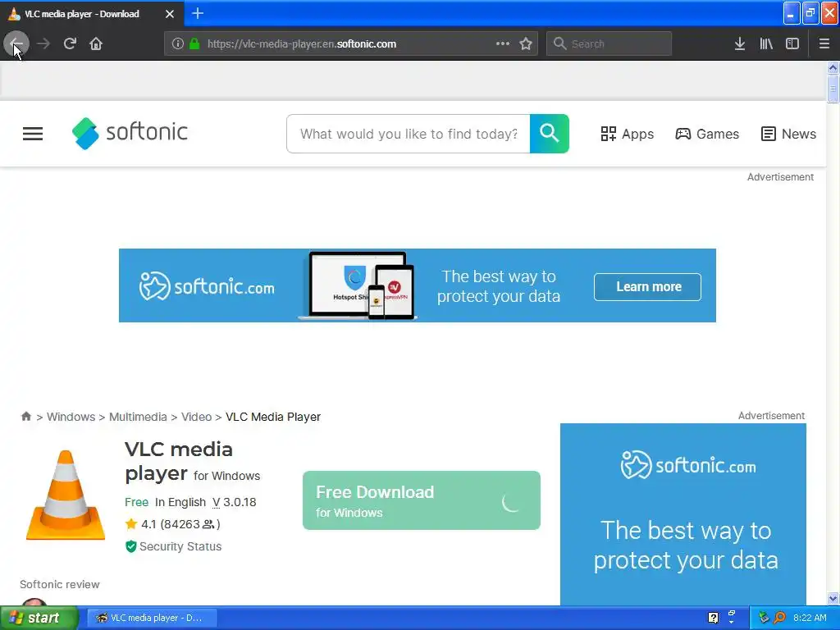Open Video breadcrumb link
840x630 pixels.
196,417
